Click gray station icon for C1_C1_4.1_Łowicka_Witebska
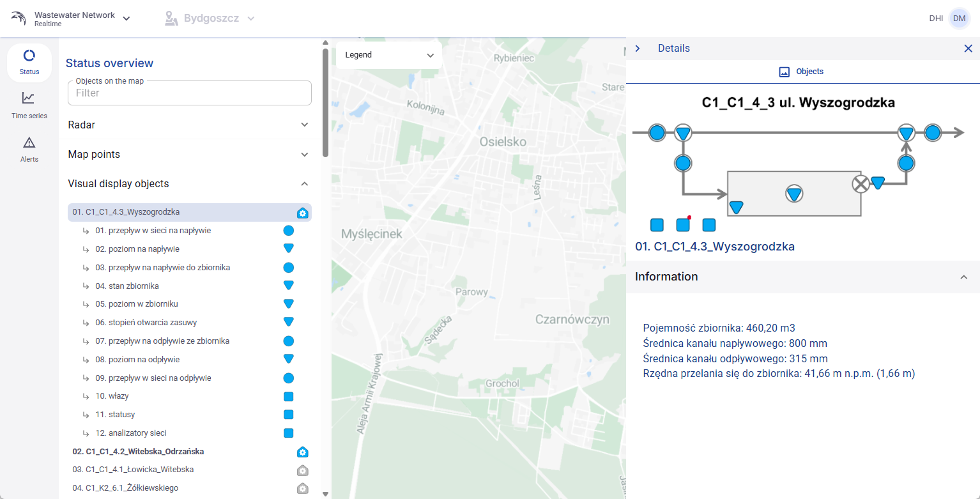 (x=303, y=470)
